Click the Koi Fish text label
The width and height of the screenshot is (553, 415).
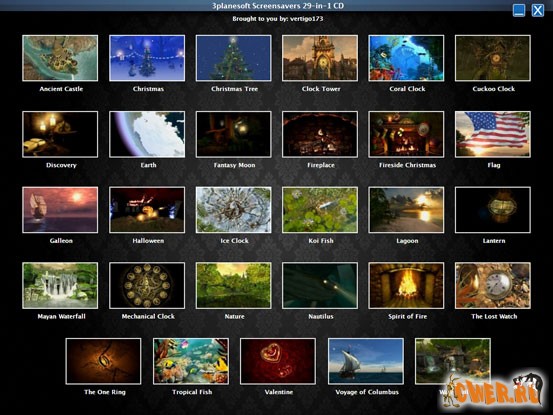321,241
